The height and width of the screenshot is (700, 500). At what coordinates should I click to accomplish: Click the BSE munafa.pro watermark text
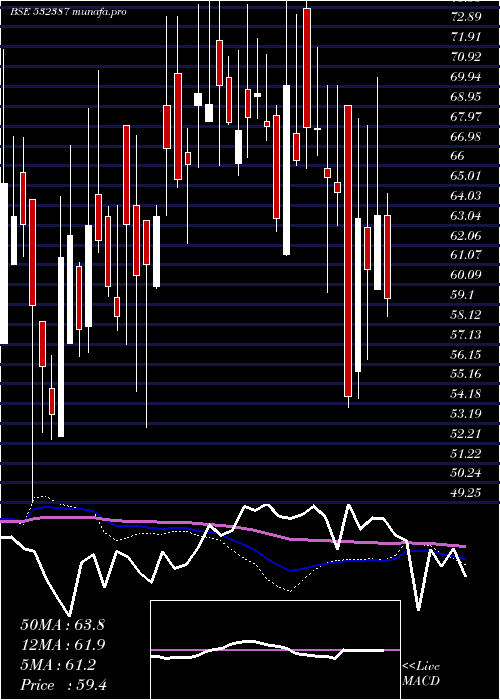click(x=68, y=12)
